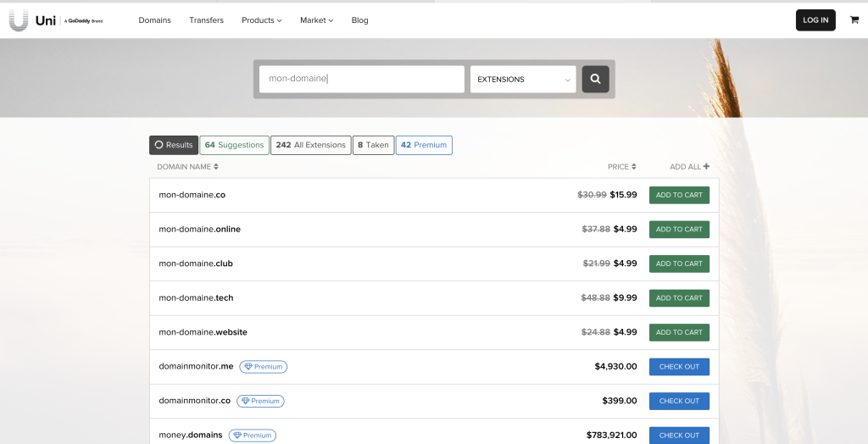Click Premium badge next to domainmonitor.me

264,367
